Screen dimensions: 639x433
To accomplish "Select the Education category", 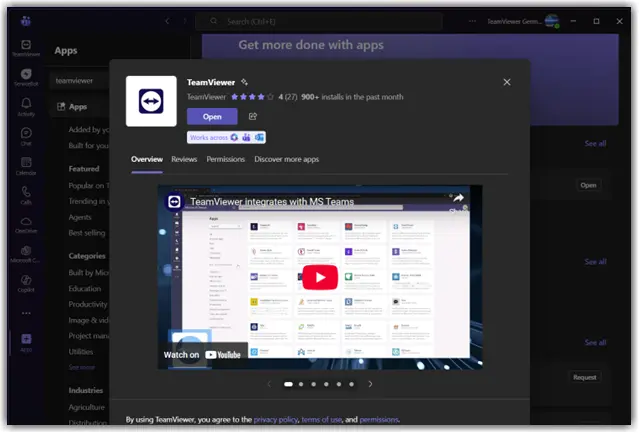I will tap(85, 288).
